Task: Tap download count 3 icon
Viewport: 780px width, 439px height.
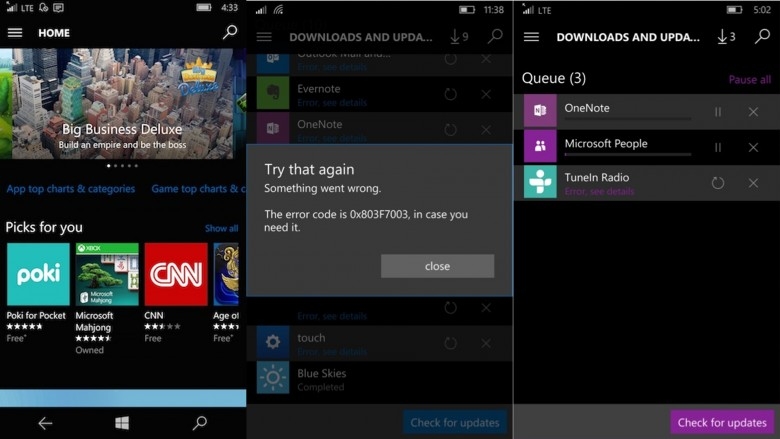Action: (x=726, y=37)
